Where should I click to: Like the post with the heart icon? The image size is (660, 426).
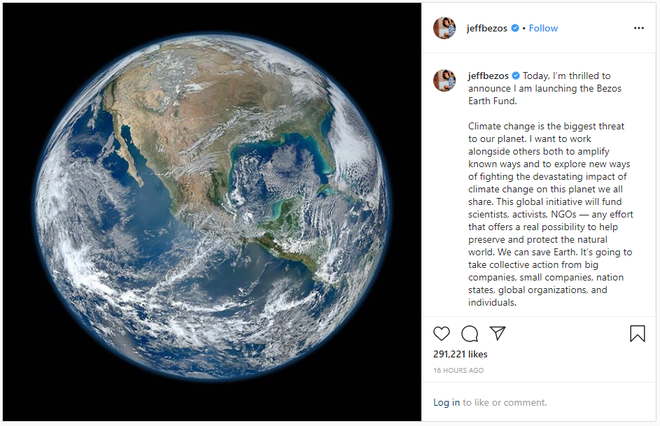442,334
